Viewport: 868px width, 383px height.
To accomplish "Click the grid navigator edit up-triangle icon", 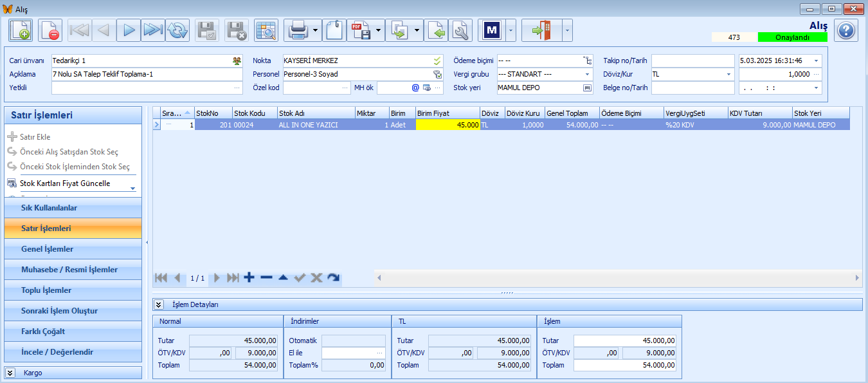I will click(x=283, y=277).
